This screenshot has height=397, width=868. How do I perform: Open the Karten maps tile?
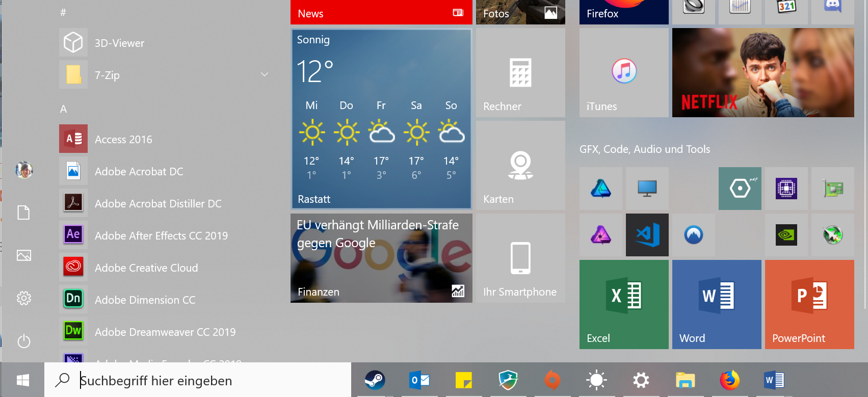[520, 165]
